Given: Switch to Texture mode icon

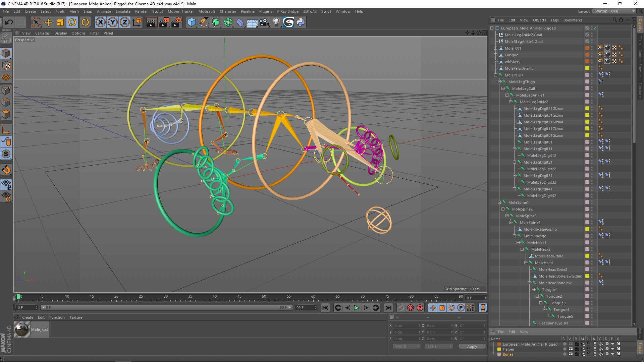Looking at the screenshot, I should [x=6, y=66].
